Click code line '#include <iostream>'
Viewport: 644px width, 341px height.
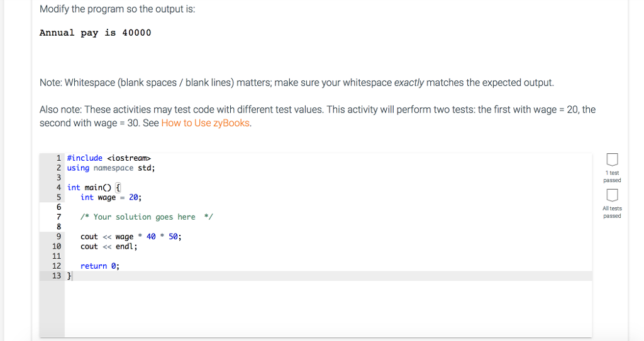(109, 158)
